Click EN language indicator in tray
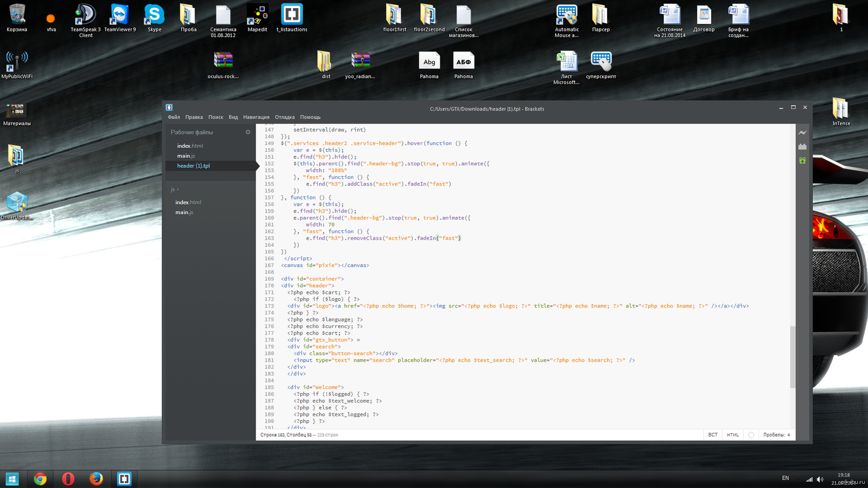Viewport: 868px width, 488px height. 786,478
